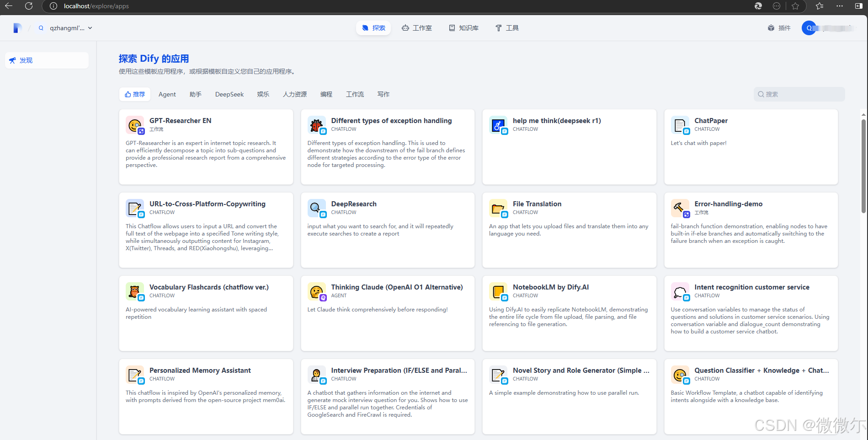Click the DeepResearch magnifier icon

point(316,208)
